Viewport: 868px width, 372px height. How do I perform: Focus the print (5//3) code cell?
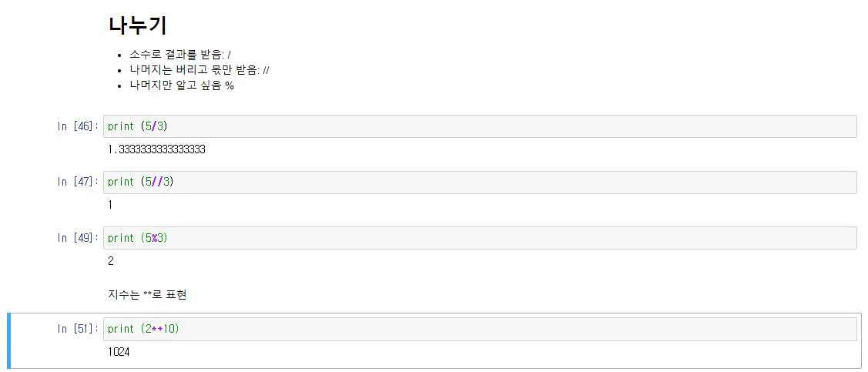(x=479, y=183)
